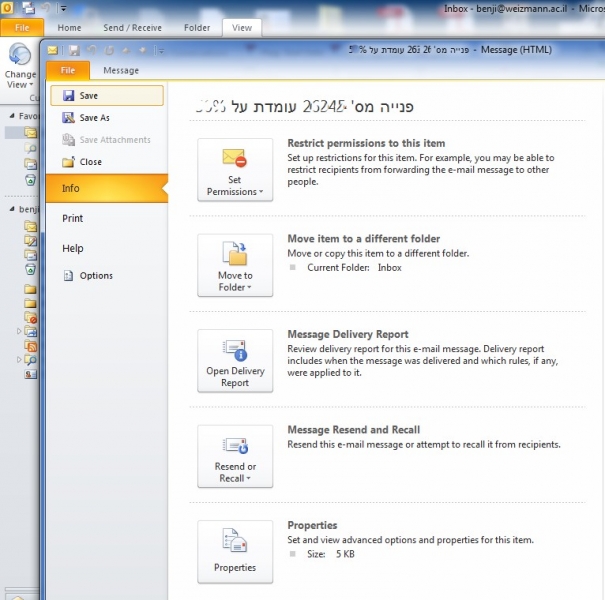Click the Save icon in backstage menu
This screenshot has height=600, width=605.
pyautogui.click(x=68, y=96)
